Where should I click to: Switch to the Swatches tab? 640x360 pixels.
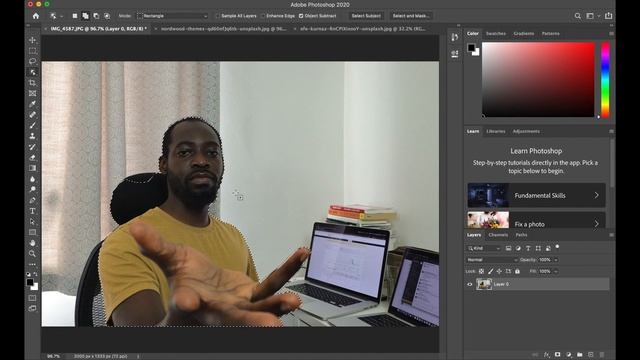click(x=496, y=33)
